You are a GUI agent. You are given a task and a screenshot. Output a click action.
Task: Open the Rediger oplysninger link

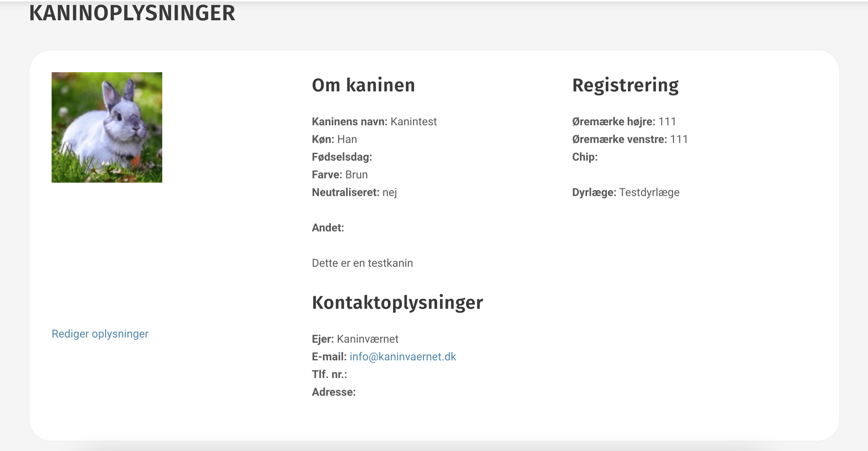click(100, 334)
